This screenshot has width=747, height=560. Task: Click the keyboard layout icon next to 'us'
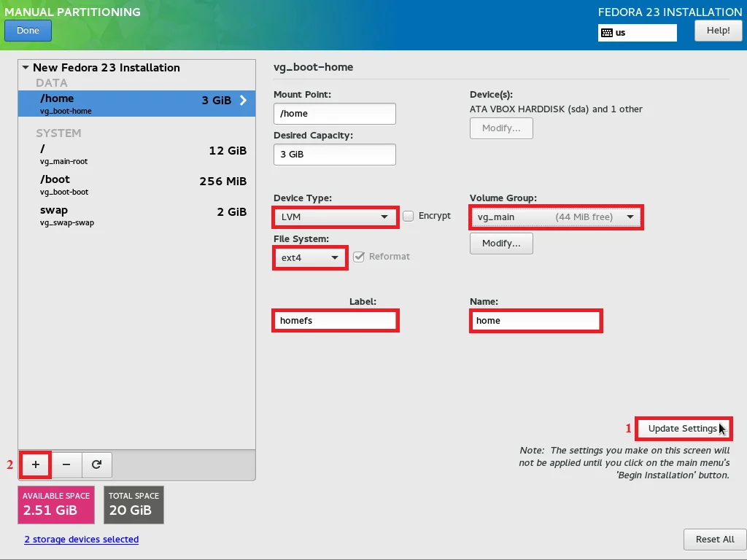tap(607, 33)
